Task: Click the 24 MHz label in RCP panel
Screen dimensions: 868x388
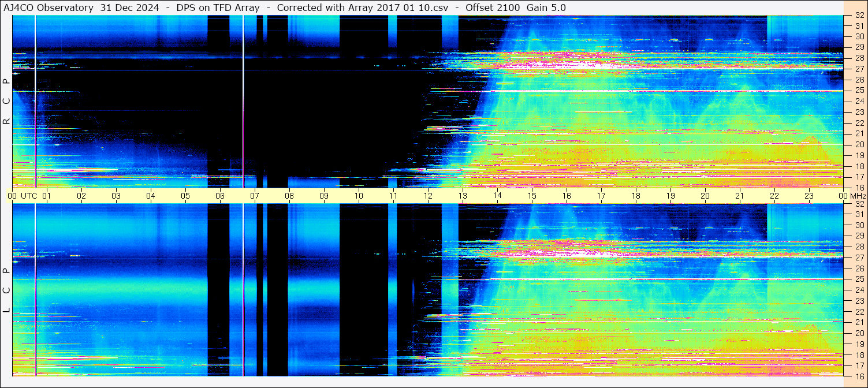Action: point(859,101)
